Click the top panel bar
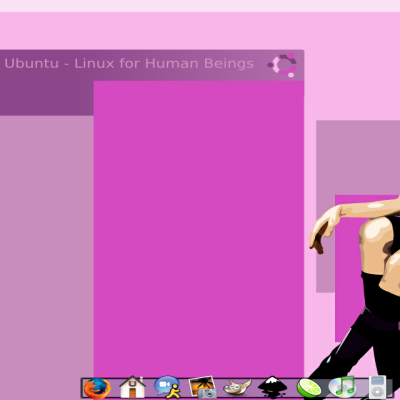 tap(200, 6)
